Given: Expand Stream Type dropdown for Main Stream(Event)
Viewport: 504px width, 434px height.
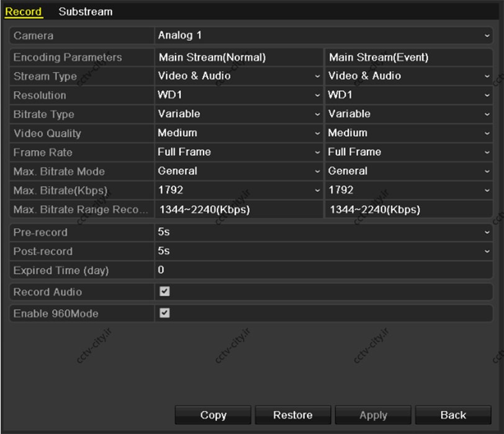Looking at the screenshot, I should tap(409, 76).
